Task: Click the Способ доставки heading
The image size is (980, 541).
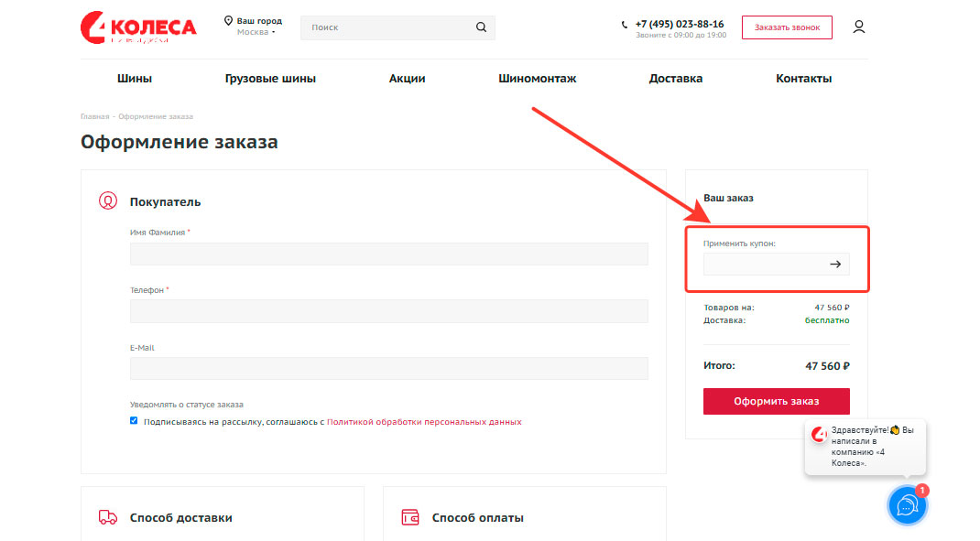Action: (x=180, y=518)
